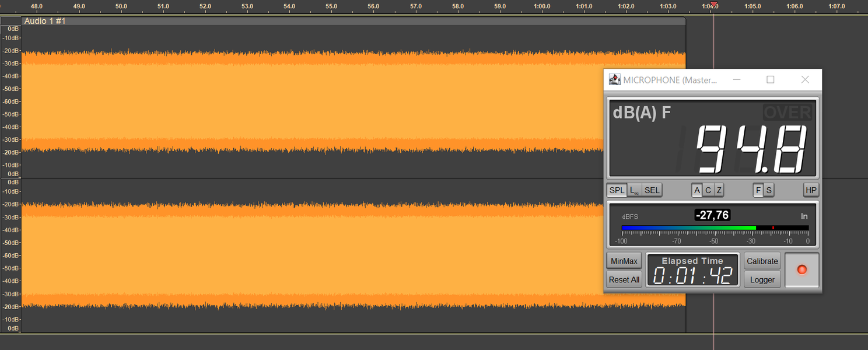Click 55.0 on the time ruler
Viewport: 868px width, 350px height.
[x=331, y=6]
